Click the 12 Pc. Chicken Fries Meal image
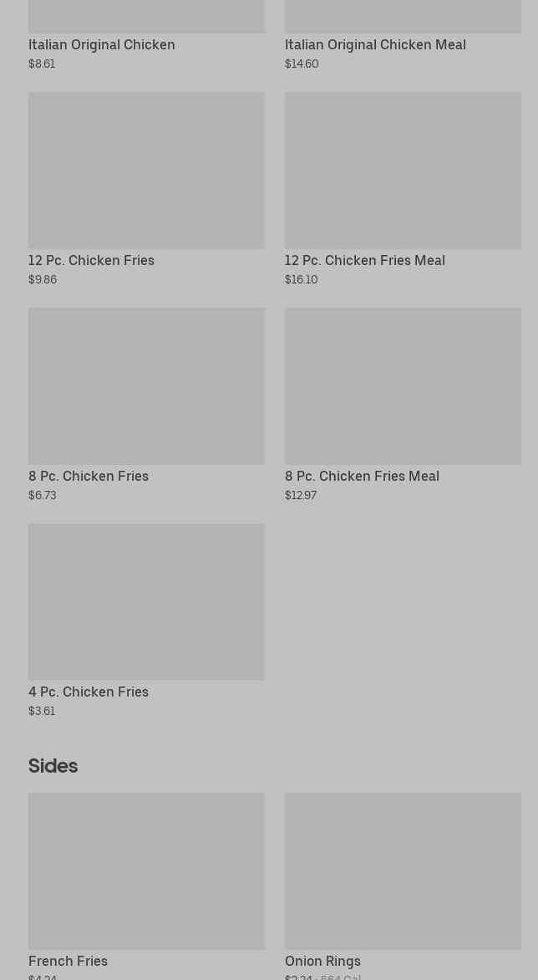 tap(403, 170)
